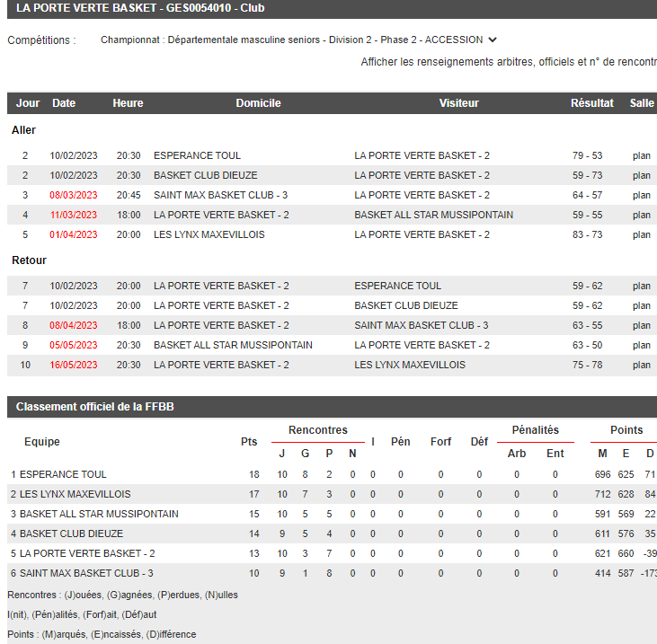Click the Equipe column header
This screenshot has height=644, width=657.
tap(42, 442)
